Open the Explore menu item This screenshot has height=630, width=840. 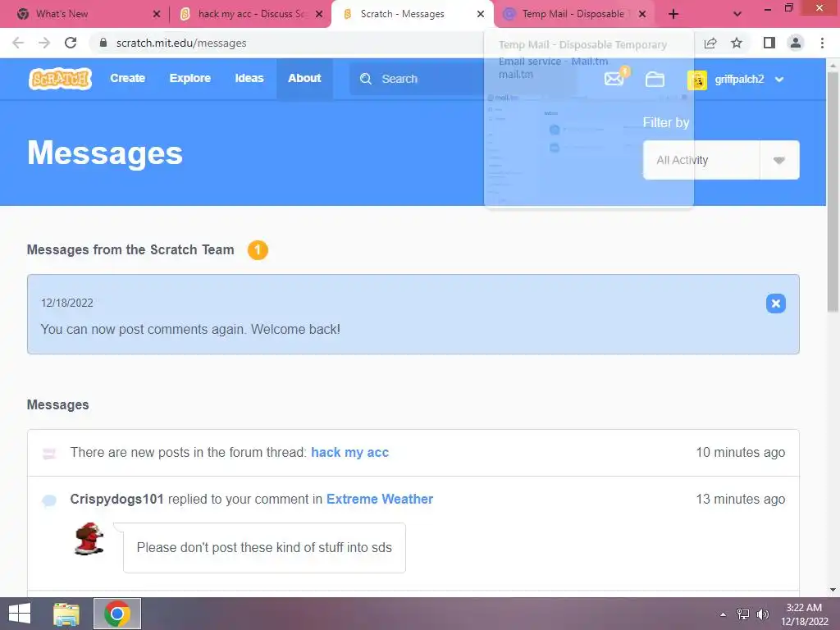pos(190,78)
